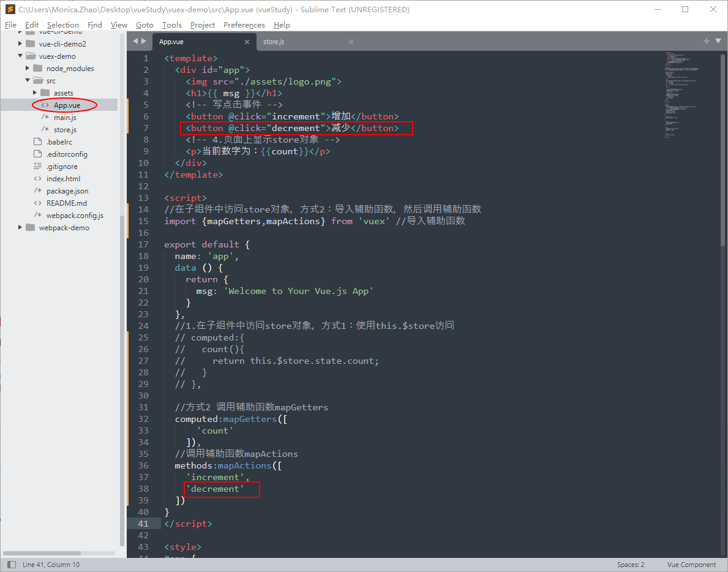Image resolution: width=728 pixels, height=572 pixels.
Task: Close the App.vue tab
Action: click(247, 42)
